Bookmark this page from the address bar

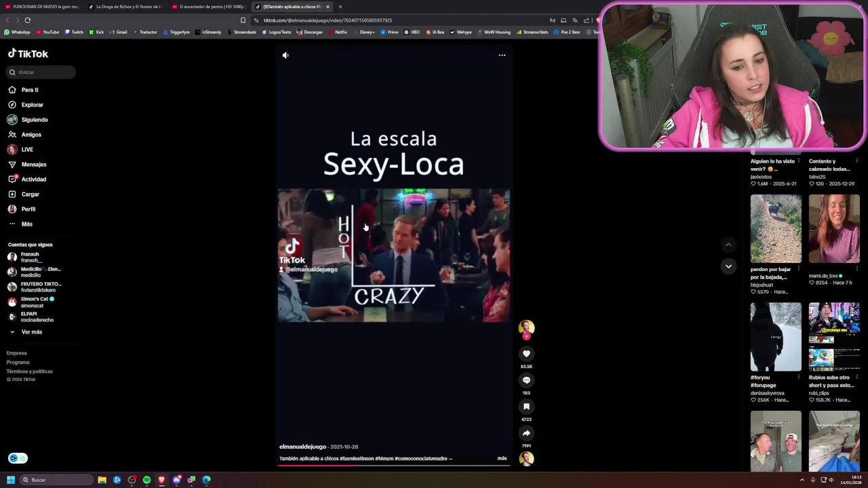point(243,20)
